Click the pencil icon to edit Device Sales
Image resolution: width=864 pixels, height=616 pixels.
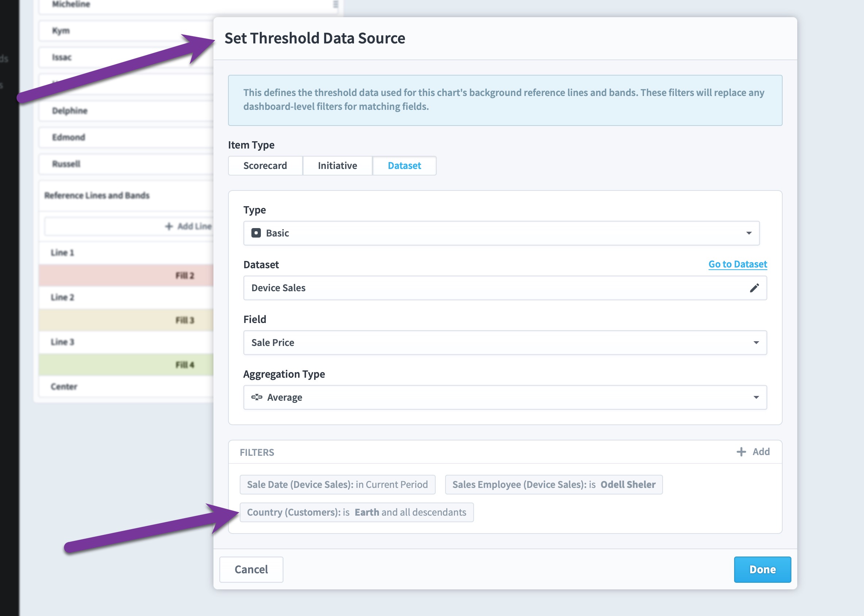(755, 288)
